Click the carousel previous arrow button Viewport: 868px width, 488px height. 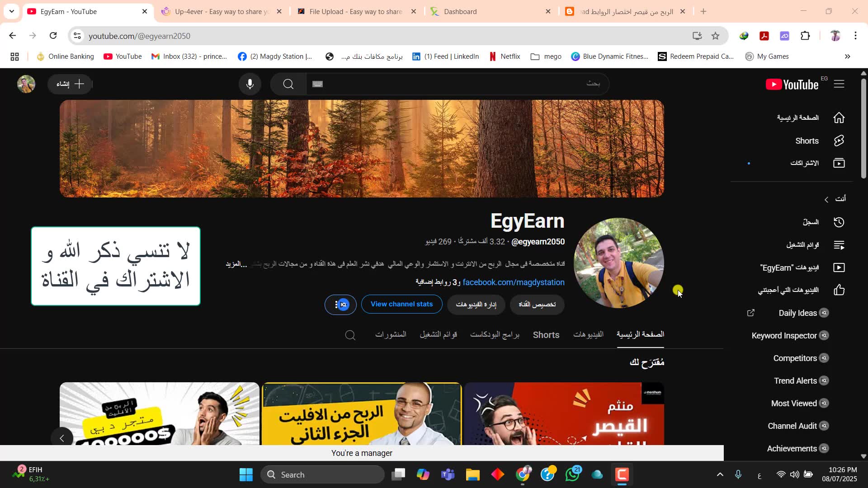pyautogui.click(x=62, y=438)
